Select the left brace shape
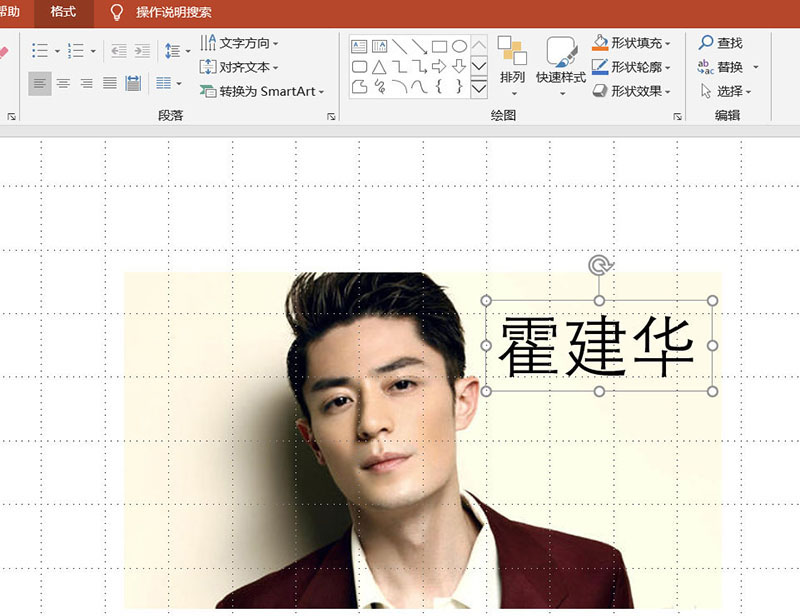The width and height of the screenshot is (800, 616). 439,87
